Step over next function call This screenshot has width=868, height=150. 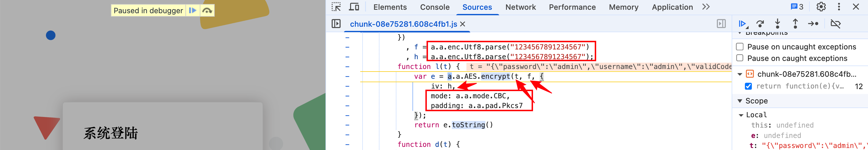point(760,24)
